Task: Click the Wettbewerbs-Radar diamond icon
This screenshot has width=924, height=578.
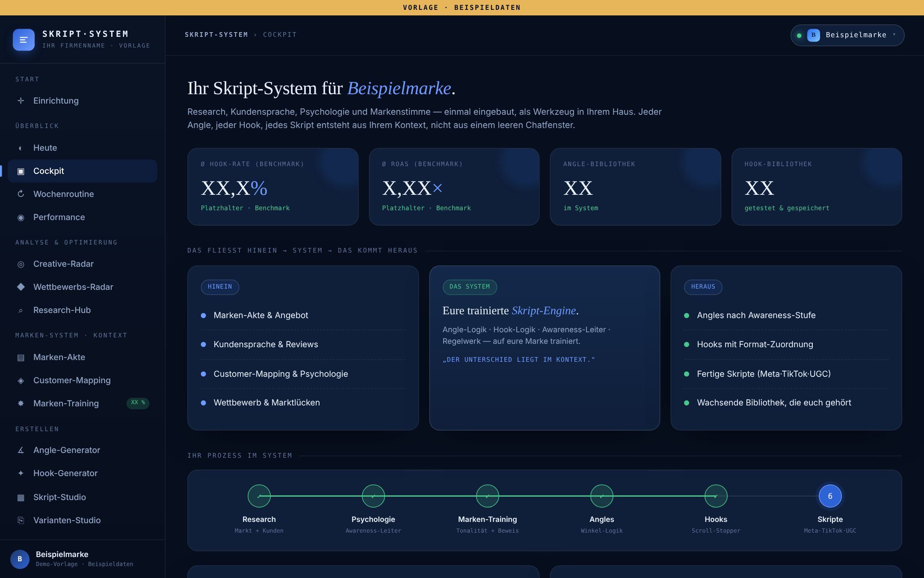Action: click(21, 287)
